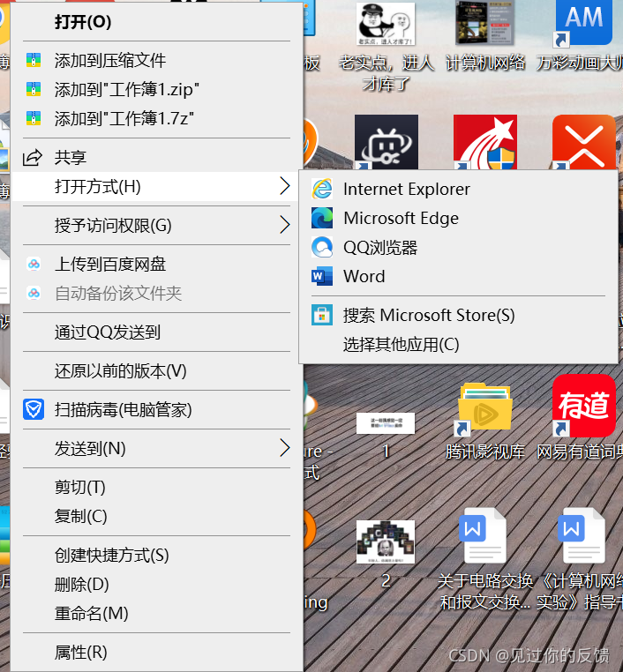Select QQ浏览器 in the submenu
Screen dimensions: 623x672
[x=458, y=247]
